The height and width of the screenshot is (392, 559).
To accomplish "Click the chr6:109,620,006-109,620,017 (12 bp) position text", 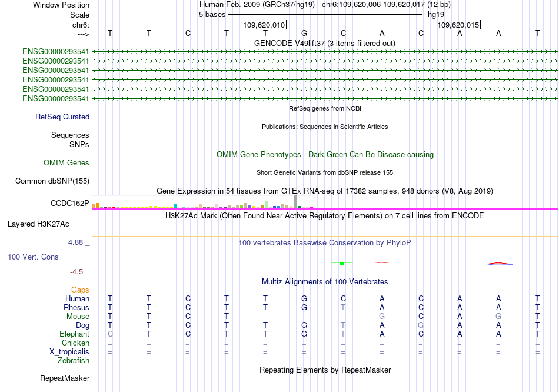I will coord(386,5).
